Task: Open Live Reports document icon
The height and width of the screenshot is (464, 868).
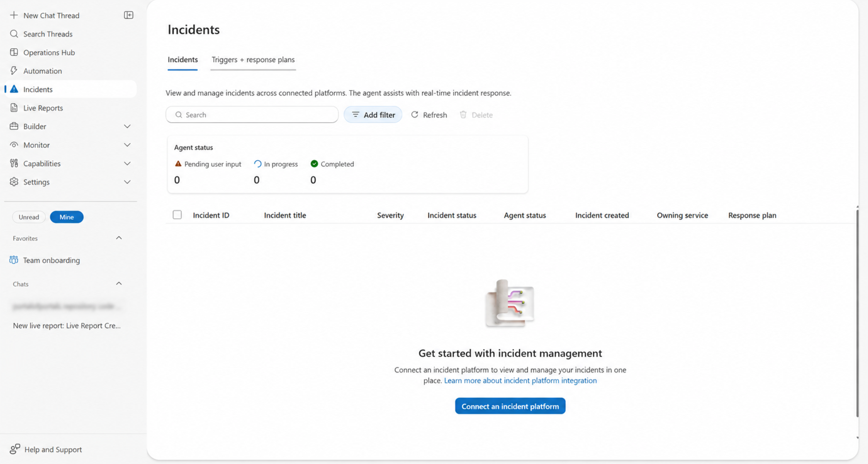Action: [14, 108]
